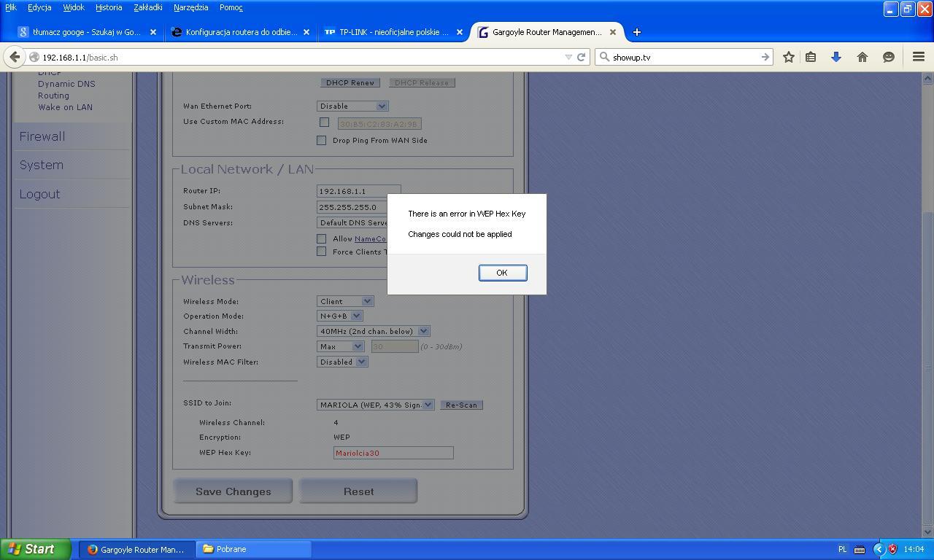Show bookmarks list icon
The height and width of the screenshot is (560, 934).
pyautogui.click(x=811, y=57)
